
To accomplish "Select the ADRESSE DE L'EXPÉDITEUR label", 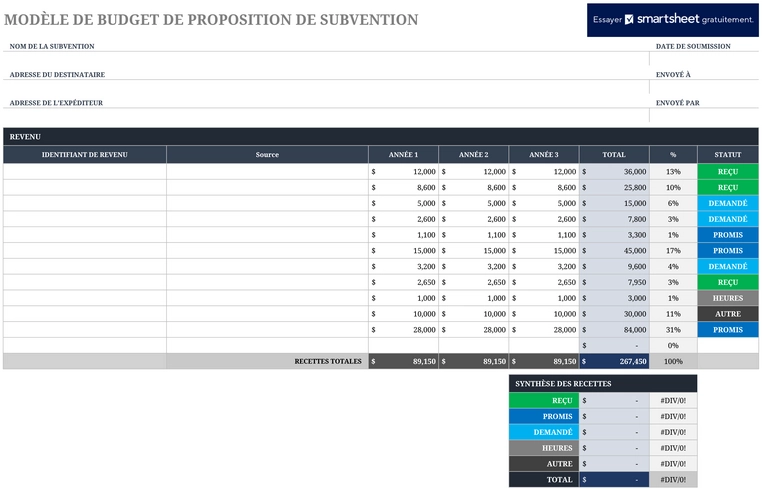I will coord(56,103).
